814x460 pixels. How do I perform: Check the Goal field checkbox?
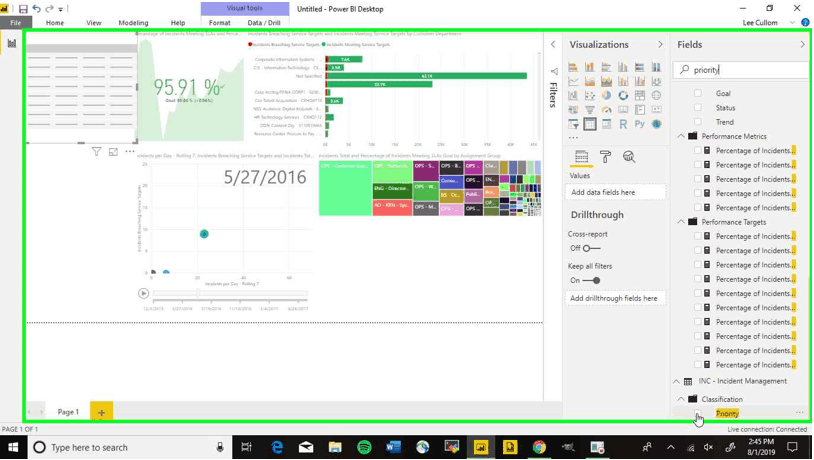coord(698,93)
